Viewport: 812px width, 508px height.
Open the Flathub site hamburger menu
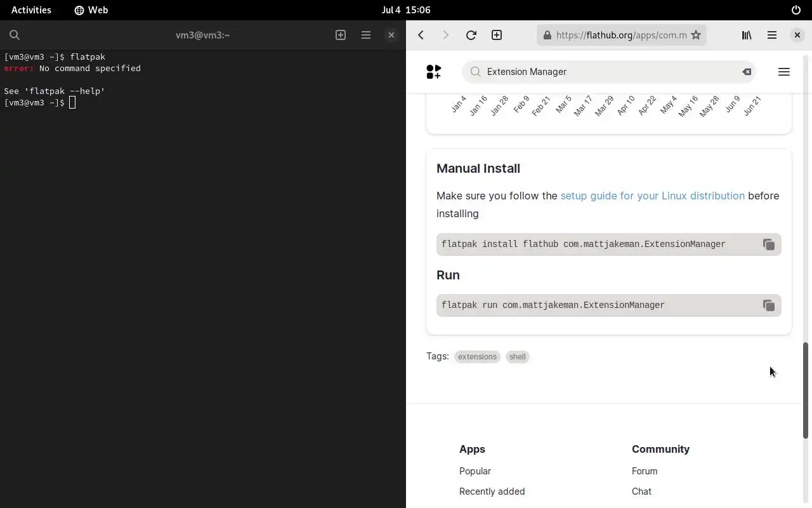(784, 72)
